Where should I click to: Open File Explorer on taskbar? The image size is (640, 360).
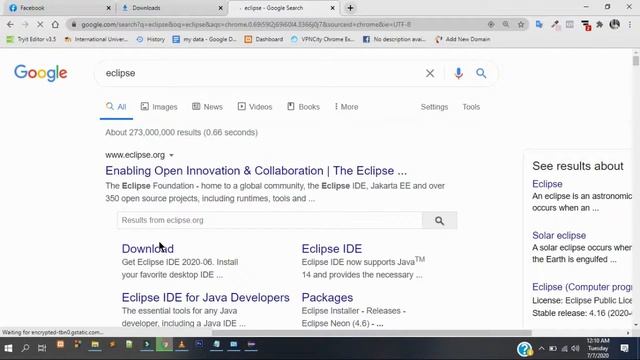click(95, 345)
